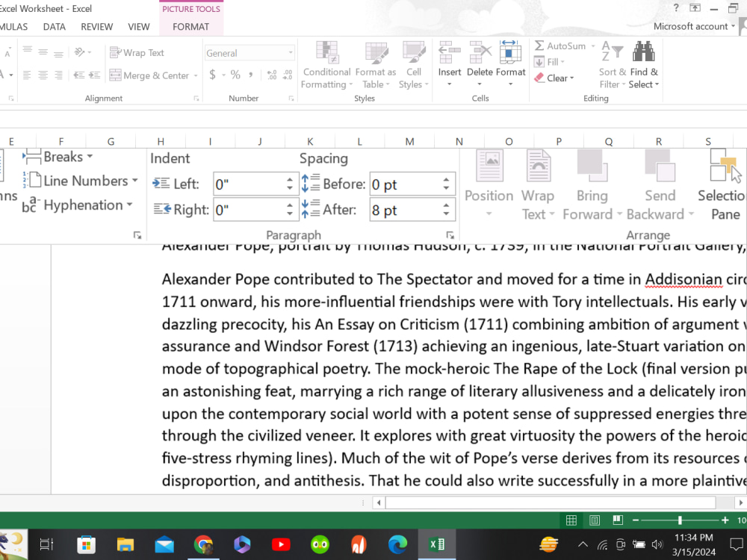Open the Merge & Center dropdown arrow

(x=195, y=75)
